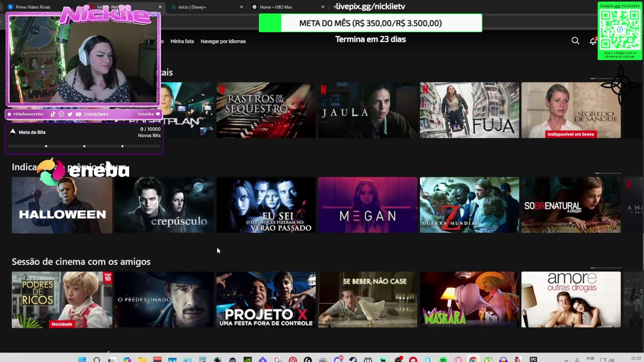The width and height of the screenshot is (644, 362).
Task: Open the Halloween movie thumbnail
Action: [x=62, y=205]
